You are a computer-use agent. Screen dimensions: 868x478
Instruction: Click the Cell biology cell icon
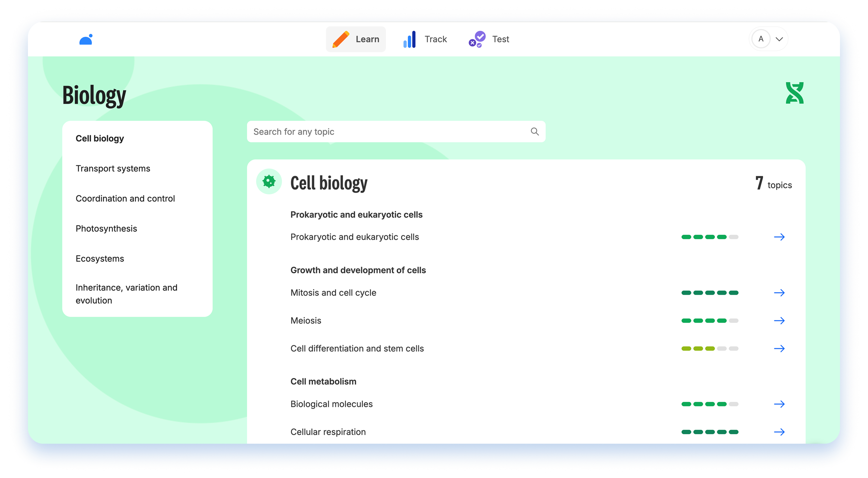coord(269,181)
